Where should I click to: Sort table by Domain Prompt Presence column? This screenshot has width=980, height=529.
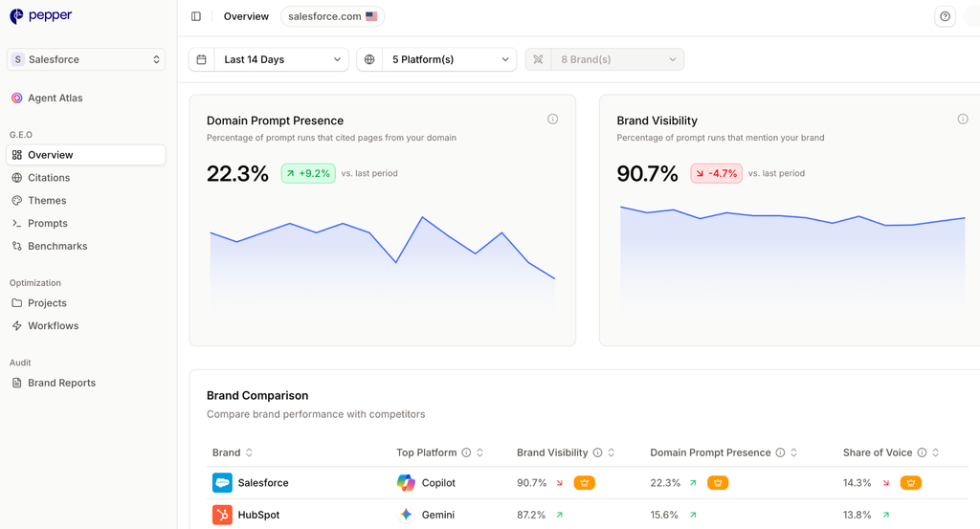pyautogui.click(x=793, y=452)
